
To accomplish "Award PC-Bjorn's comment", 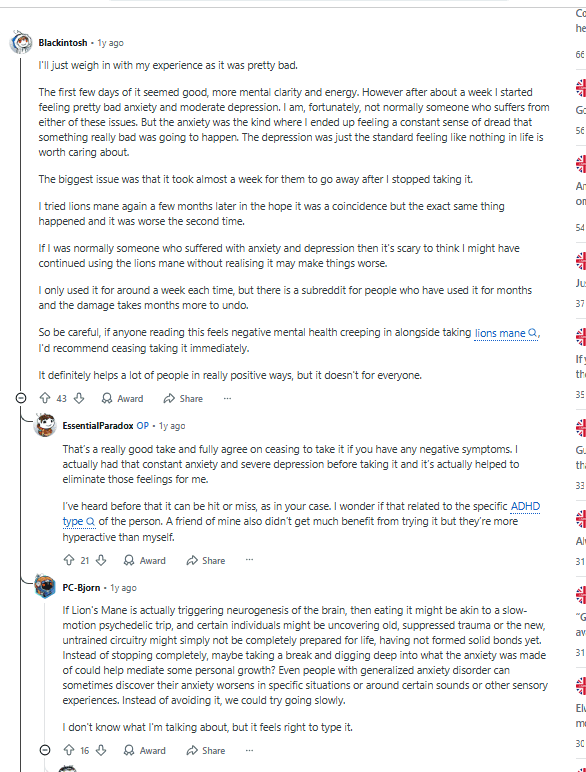I will 145,750.
